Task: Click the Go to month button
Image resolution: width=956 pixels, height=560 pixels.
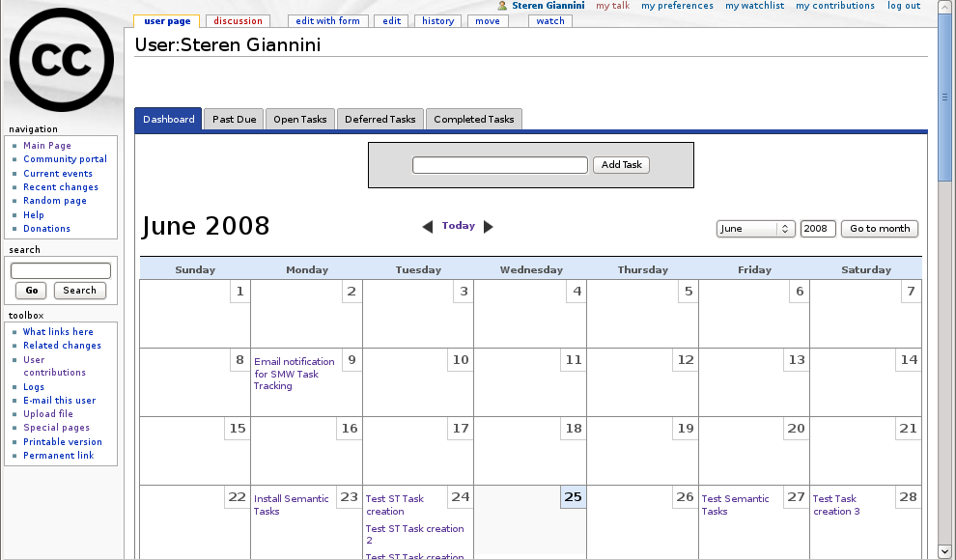Action: 879,229
